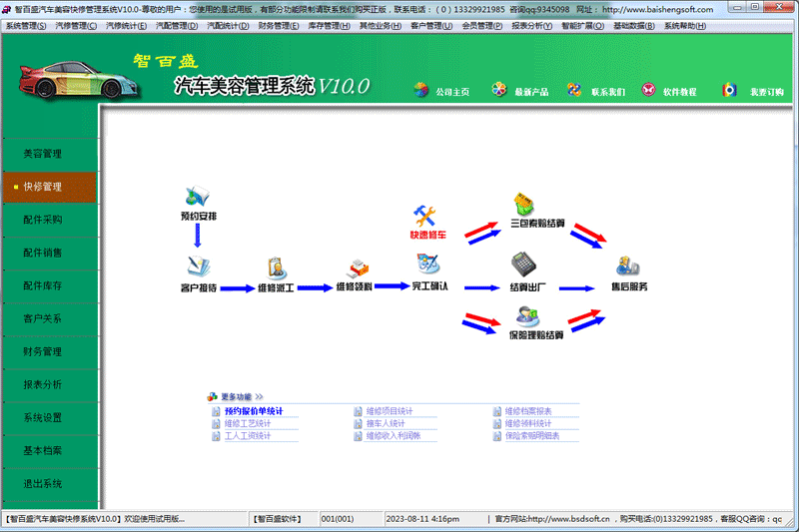
Task: Click the 更多功能 heading text
Action: [x=237, y=396]
